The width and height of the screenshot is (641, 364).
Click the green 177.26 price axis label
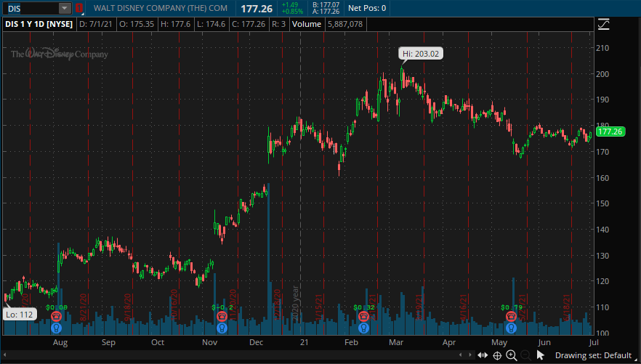(610, 132)
